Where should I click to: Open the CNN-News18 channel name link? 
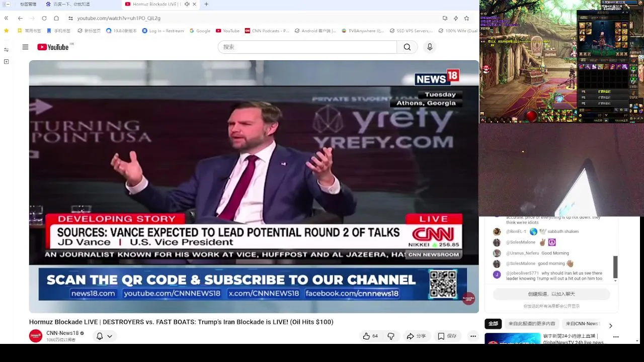tap(62, 333)
